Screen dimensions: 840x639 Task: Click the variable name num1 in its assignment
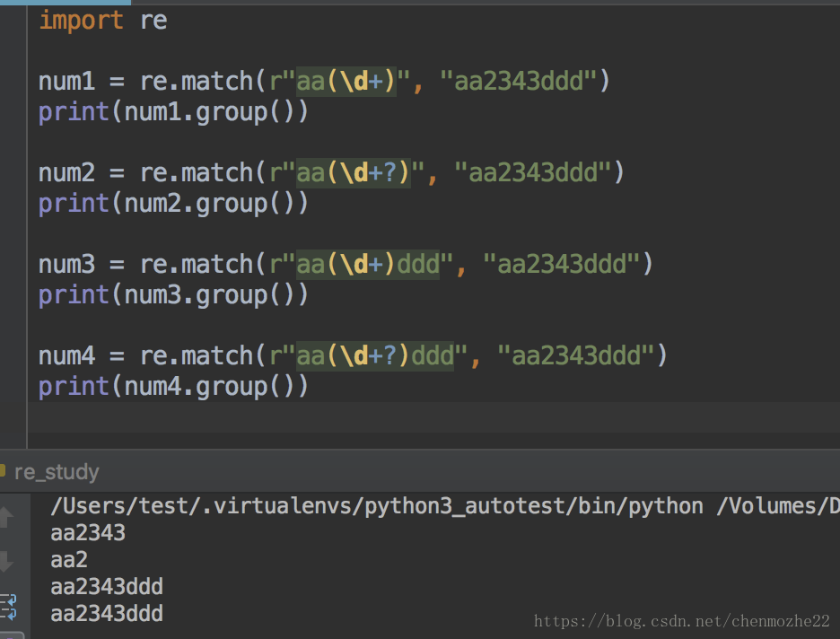(67, 82)
